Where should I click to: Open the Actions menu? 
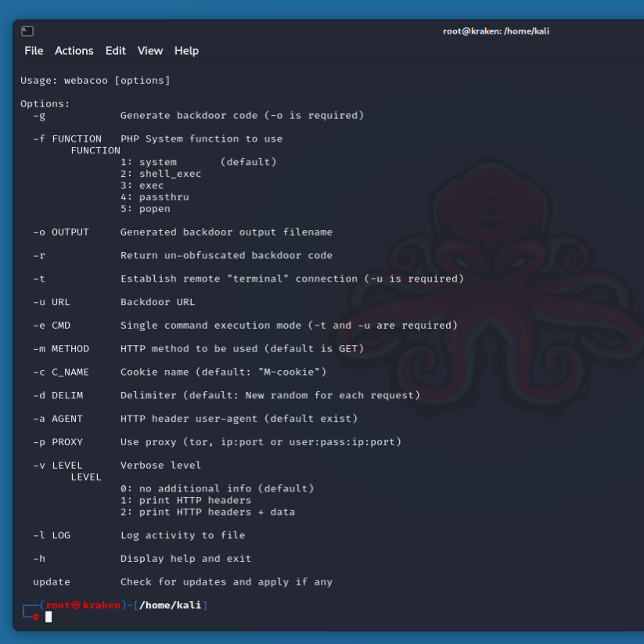coord(74,51)
